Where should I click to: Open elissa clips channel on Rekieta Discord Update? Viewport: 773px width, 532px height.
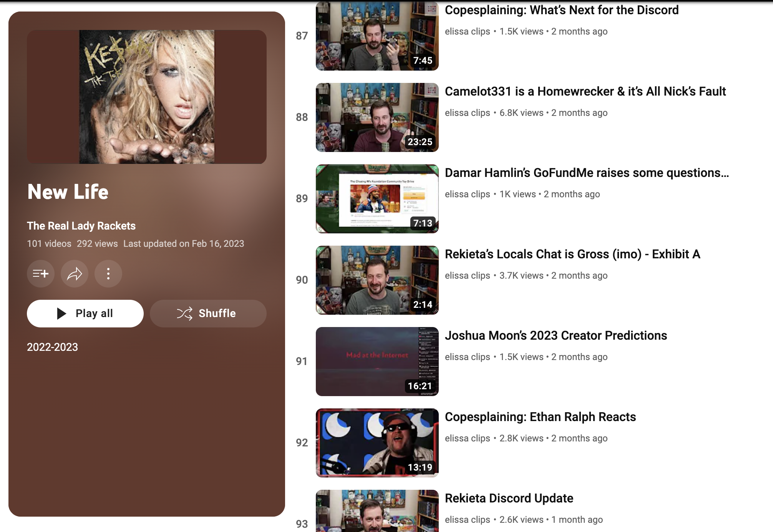pos(468,520)
